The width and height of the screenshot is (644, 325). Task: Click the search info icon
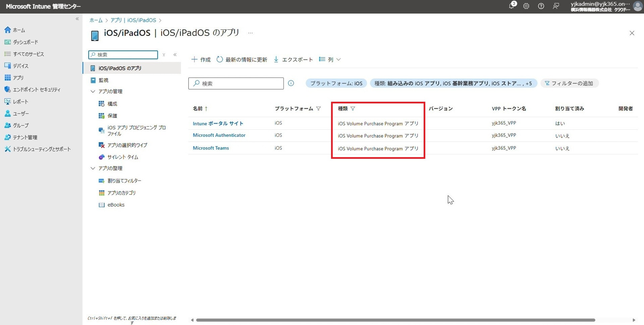click(291, 83)
